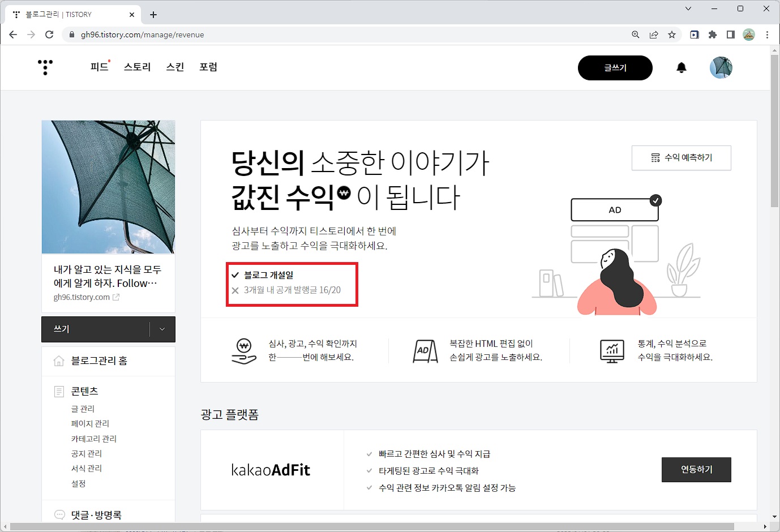The height and width of the screenshot is (532, 780).
Task: Toggle the browser side panel
Action: (731, 35)
